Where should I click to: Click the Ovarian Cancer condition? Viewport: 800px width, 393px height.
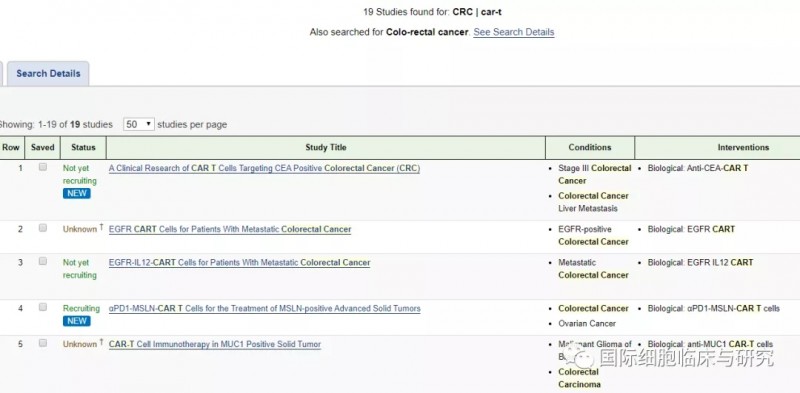coord(587,324)
